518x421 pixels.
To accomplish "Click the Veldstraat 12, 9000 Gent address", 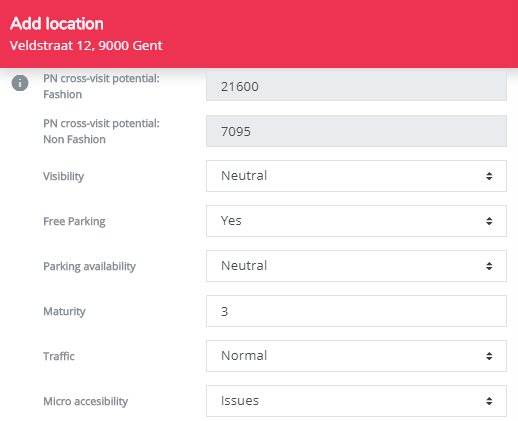I will pos(86,46).
